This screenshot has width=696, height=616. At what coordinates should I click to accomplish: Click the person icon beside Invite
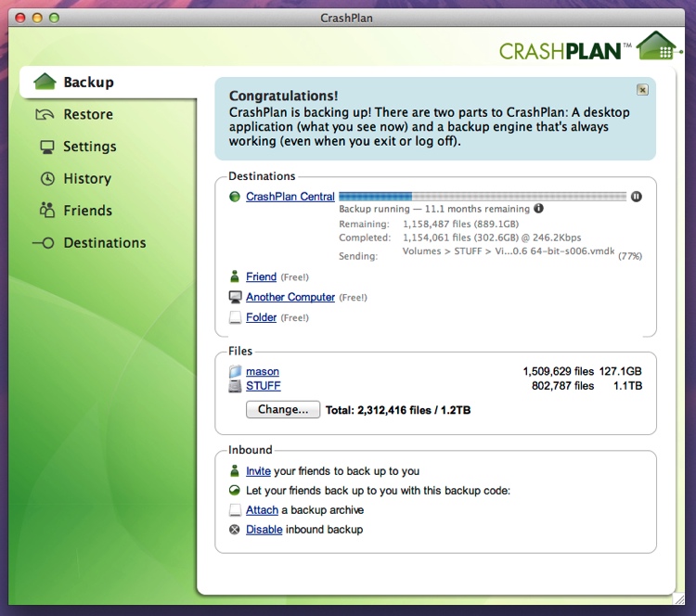tap(235, 470)
